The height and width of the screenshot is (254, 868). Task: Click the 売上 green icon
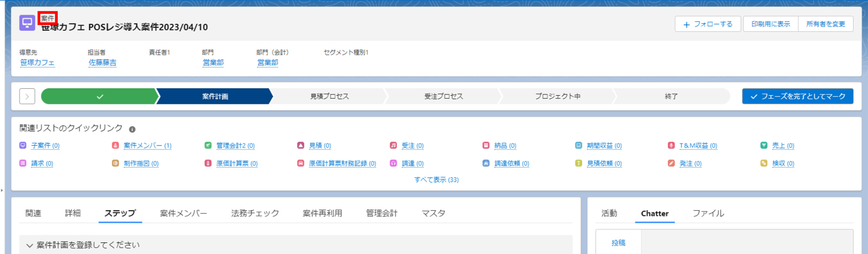pos(764,145)
